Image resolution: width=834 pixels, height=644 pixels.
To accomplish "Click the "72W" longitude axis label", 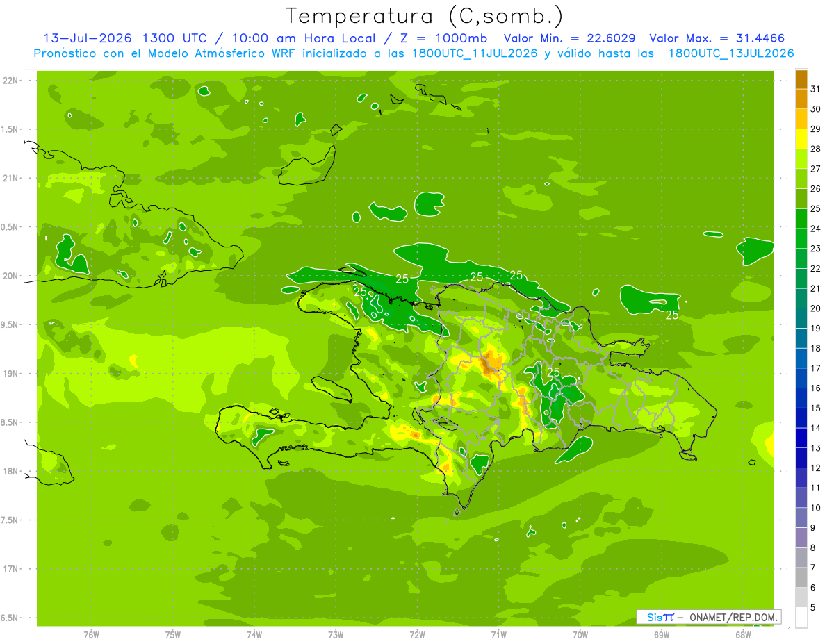I will click(x=417, y=635).
